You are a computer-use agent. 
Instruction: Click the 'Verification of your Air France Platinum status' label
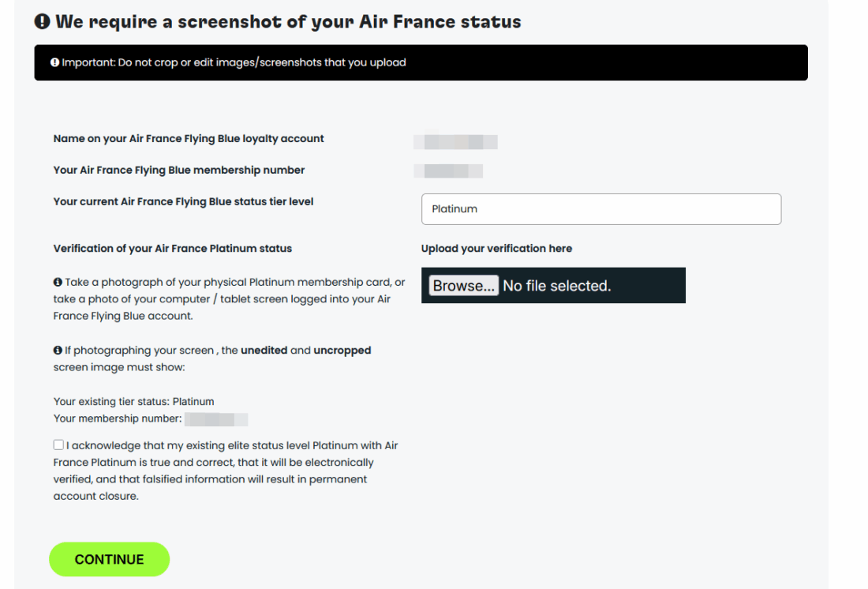(172, 248)
